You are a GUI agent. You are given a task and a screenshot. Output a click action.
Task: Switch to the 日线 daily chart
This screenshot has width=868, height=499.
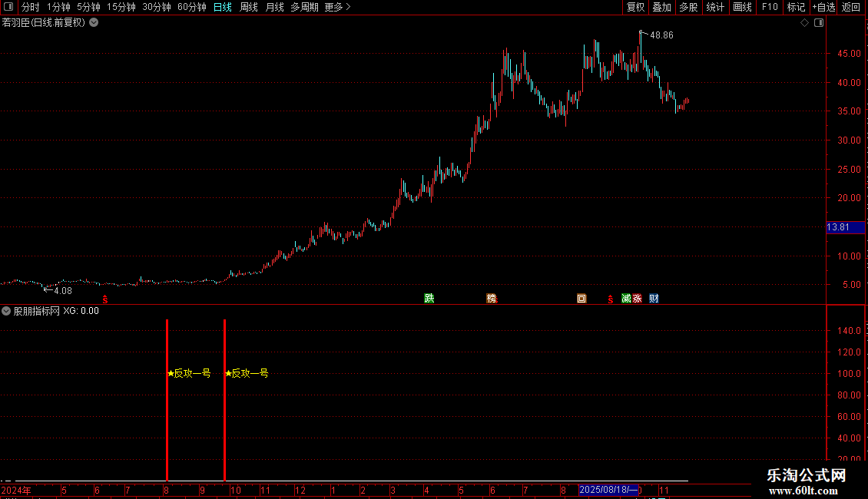tap(223, 7)
